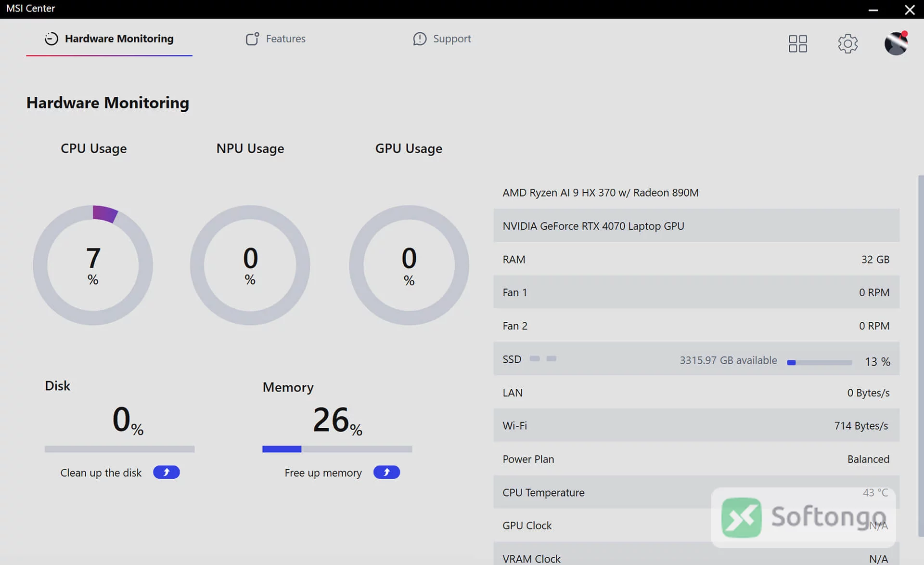The height and width of the screenshot is (565, 924).
Task: Click the GPU Clock row label
Action: [527, 526]
